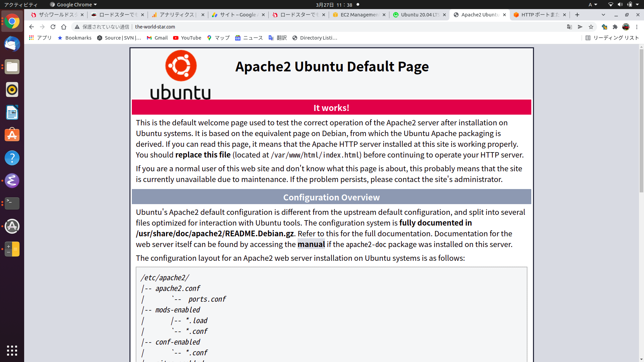644x362 pixels.
Task: Open new tab with plus button
Action: 577,15
